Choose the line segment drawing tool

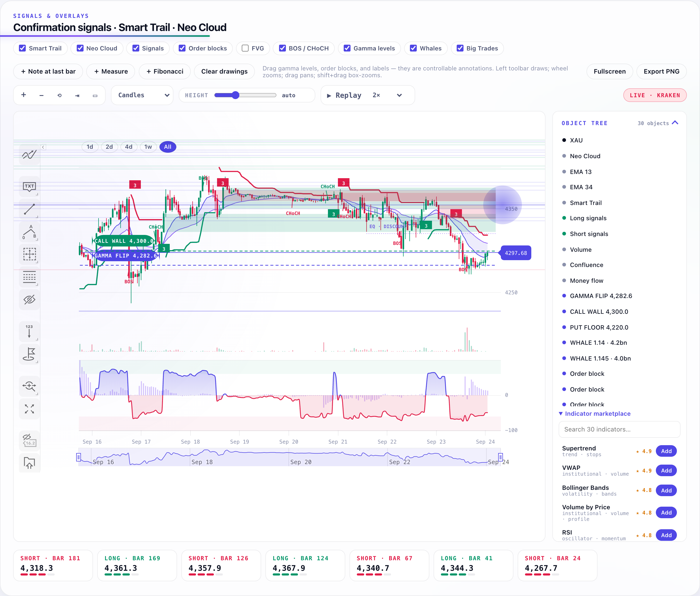tap(29, 209)
